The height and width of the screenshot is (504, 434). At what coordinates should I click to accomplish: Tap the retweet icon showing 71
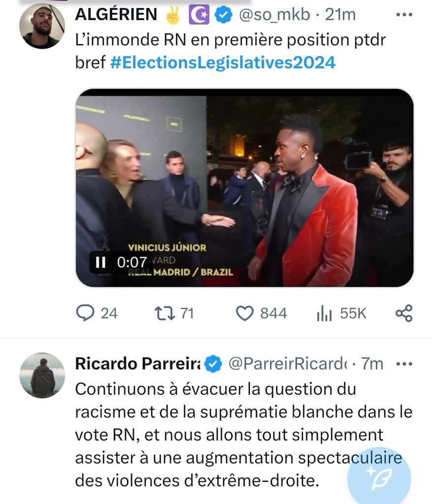161,313
